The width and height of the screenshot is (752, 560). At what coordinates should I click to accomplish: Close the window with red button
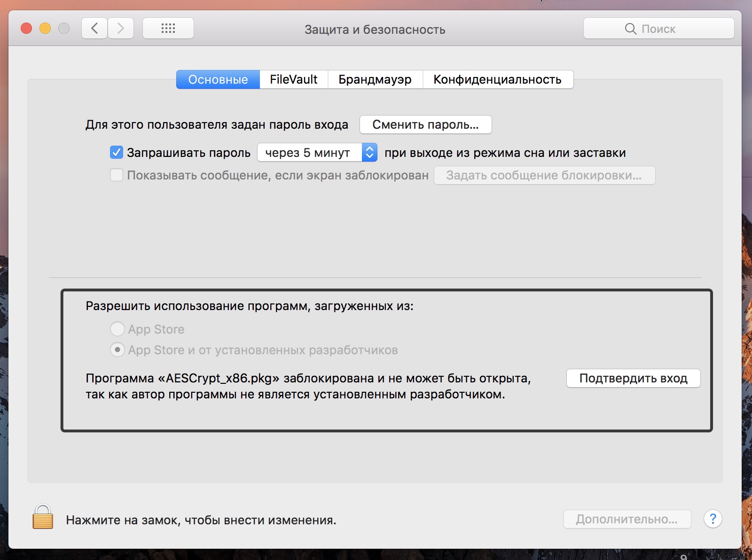point(26,29)
